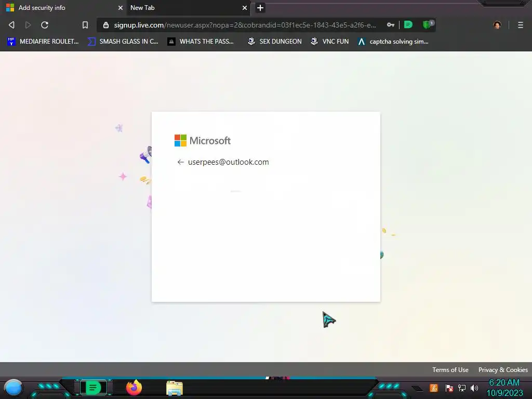532x399 pixels.
Task: Open Terms of Use link
Action: click(x=450, y=369)
